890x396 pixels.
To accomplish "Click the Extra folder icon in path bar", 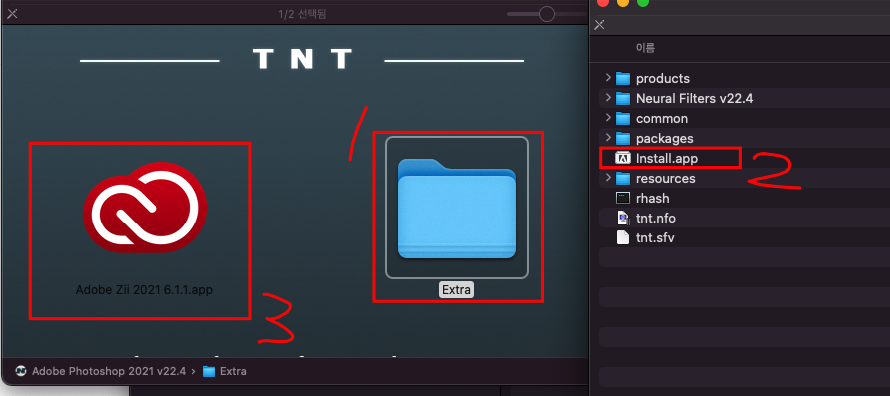I will (209, 372).
